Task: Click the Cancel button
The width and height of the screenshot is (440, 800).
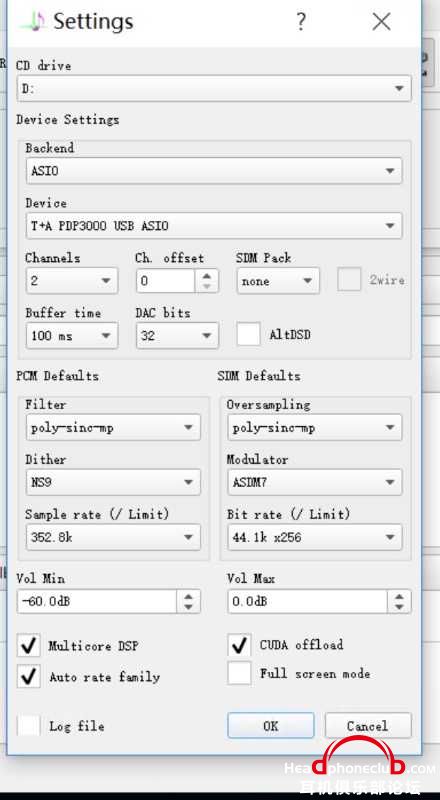Action: (368, 726)
